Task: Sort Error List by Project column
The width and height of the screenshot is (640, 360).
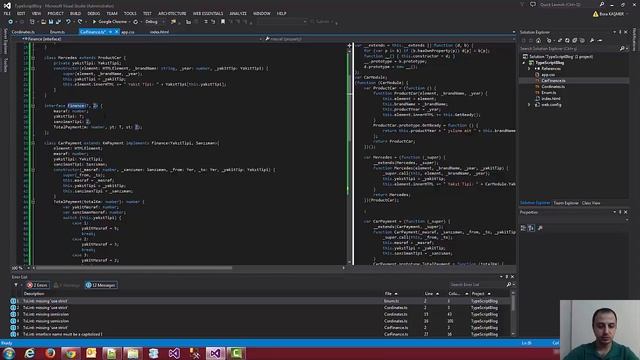Action: point(481,293)
